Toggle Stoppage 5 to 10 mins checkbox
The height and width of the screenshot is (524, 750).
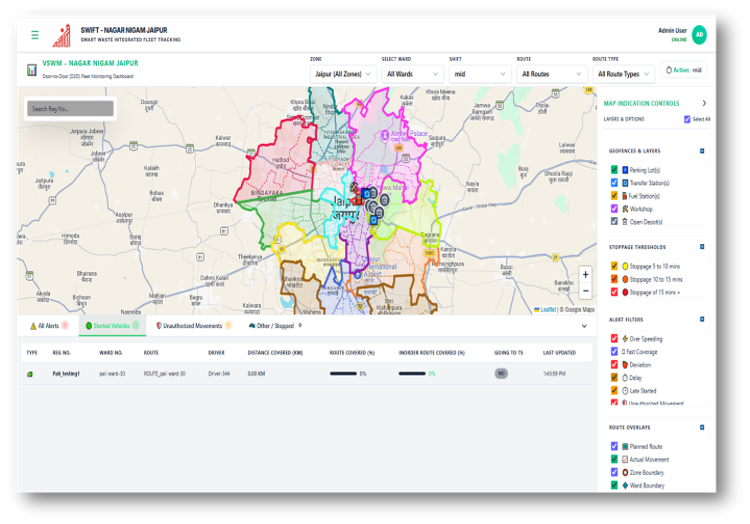[x=614, y=266]
